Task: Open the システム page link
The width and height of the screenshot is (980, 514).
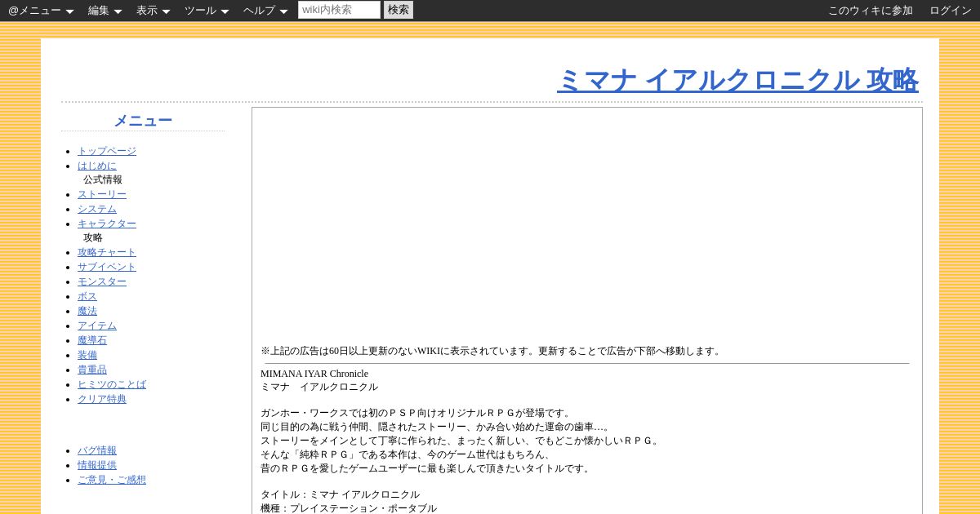Action: (x=97, y=209)
